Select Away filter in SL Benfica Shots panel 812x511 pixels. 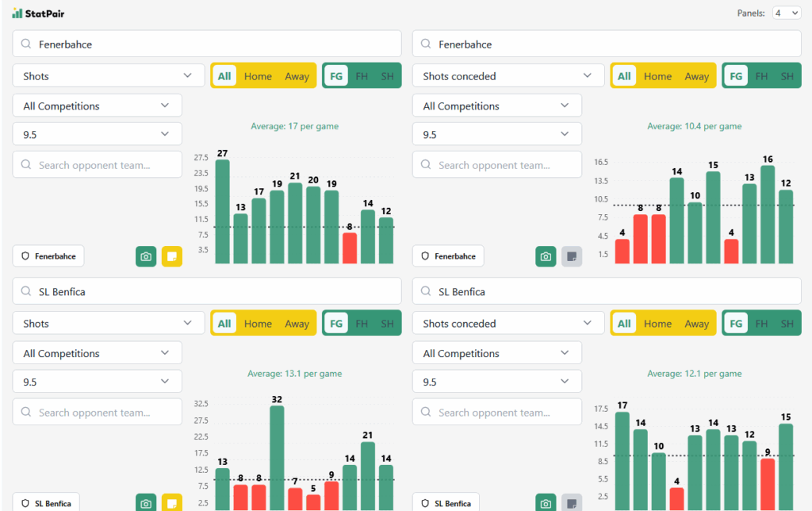[x=297, y=324]
